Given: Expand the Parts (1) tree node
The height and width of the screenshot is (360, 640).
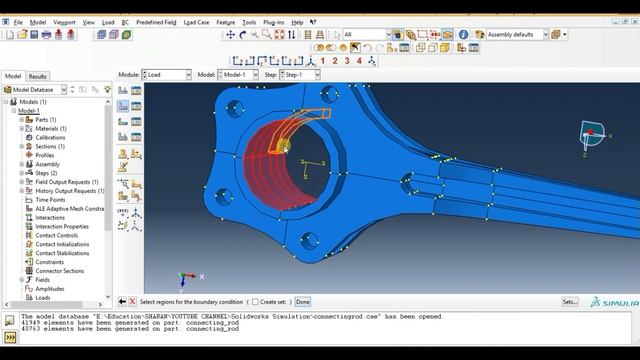Looking at the screenshot, I should pyautogui.click(x=22, y=120).
